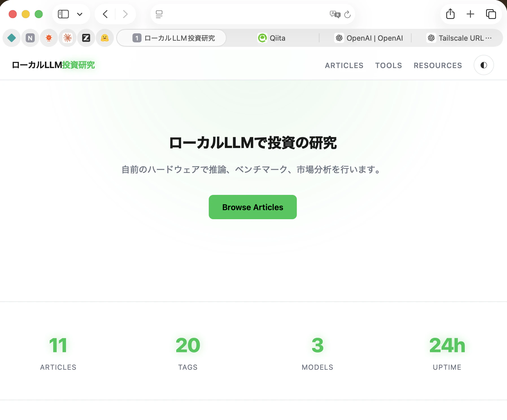Switch to the Qiita tab

(271, 38)
